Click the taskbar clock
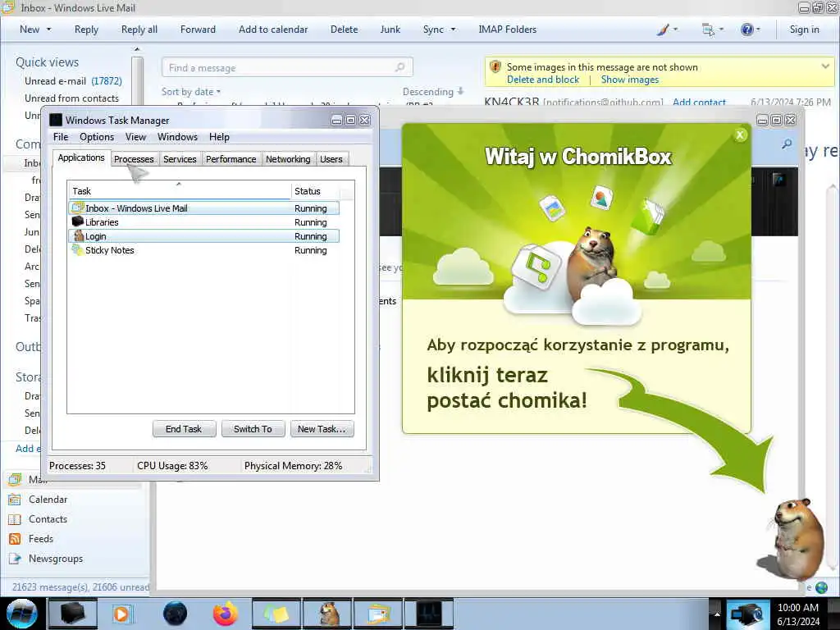The height and width of the screenshot is (630, 840). tap(798, 614)
